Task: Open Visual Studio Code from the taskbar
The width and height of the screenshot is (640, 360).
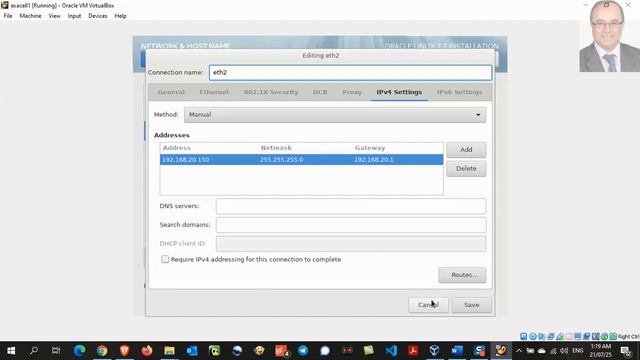Action: (391, 351)
